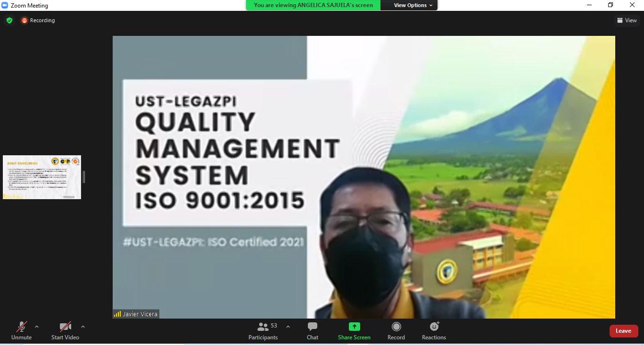Open the Participants panel
The width and height of the screenshot is (644, 345).
pos(263,331)
